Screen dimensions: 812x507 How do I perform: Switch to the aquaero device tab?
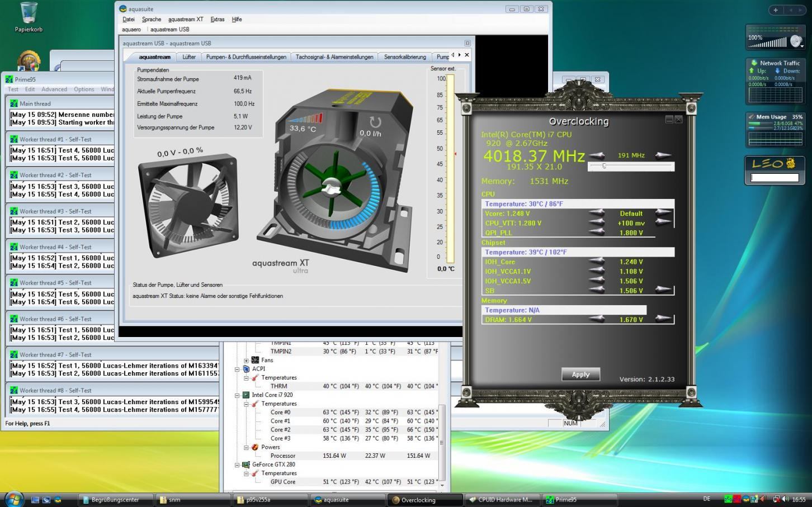click(x=131, y=30)
